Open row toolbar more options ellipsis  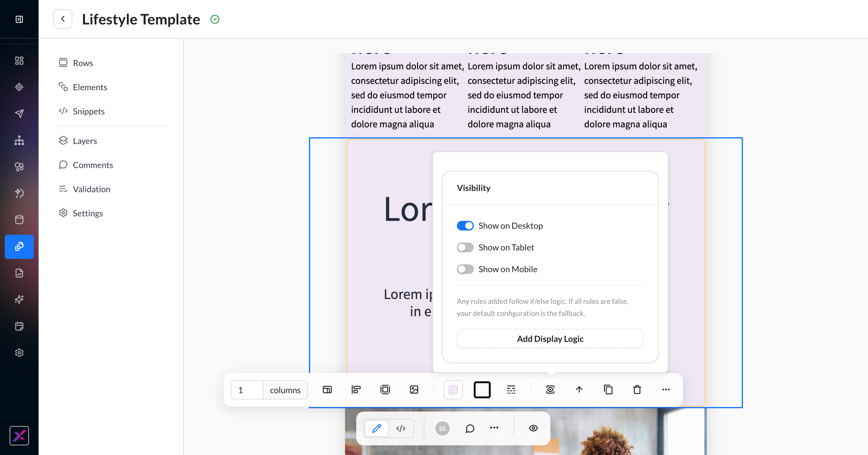coord(666,390)
